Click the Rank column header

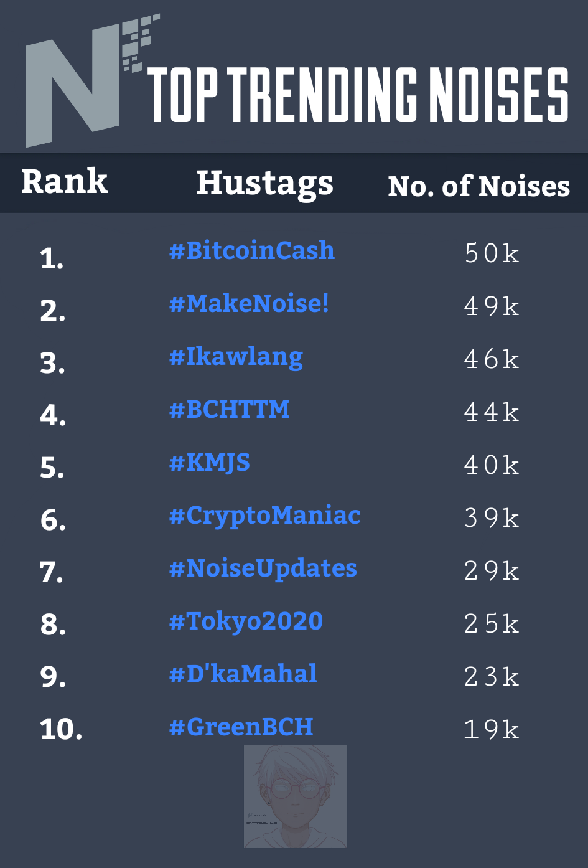[x=65, y=181]
